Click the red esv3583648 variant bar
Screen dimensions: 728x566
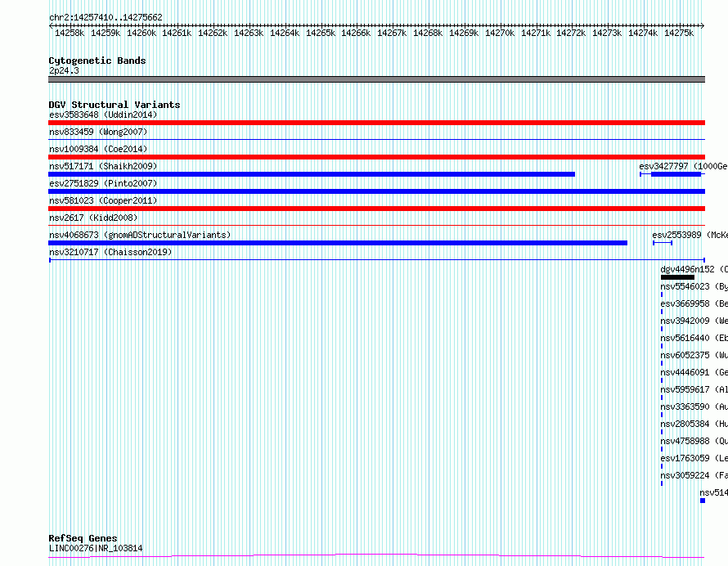tap(376, 123)
